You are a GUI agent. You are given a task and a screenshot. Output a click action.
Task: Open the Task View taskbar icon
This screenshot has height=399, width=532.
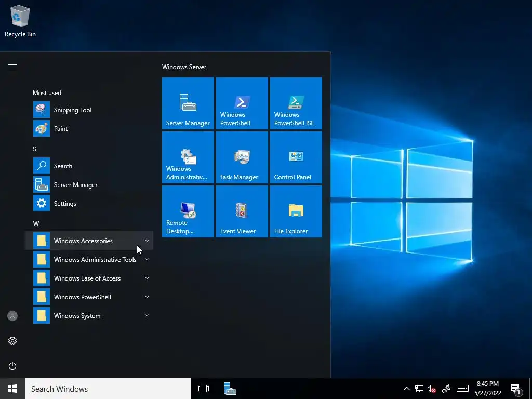tap(204, 389)
